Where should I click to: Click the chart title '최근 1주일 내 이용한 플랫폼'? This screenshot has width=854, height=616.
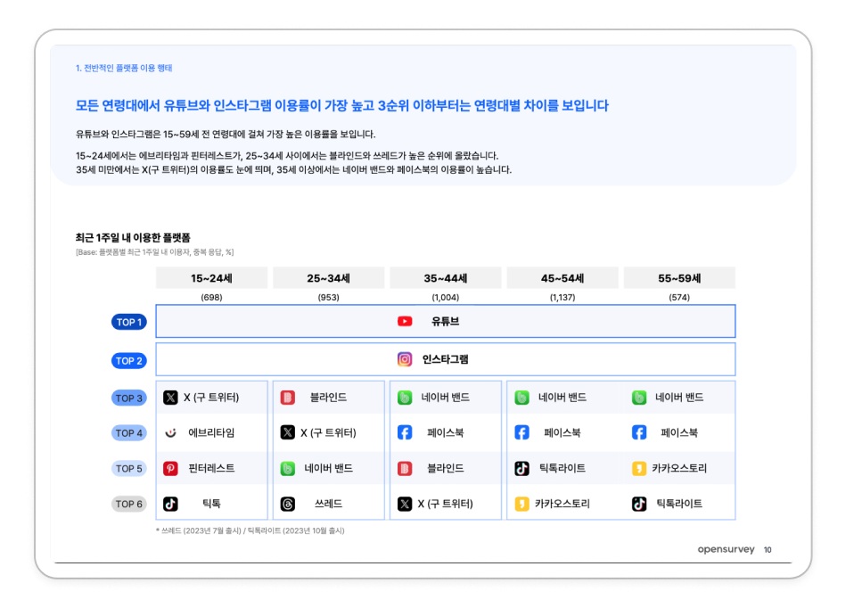133,237
